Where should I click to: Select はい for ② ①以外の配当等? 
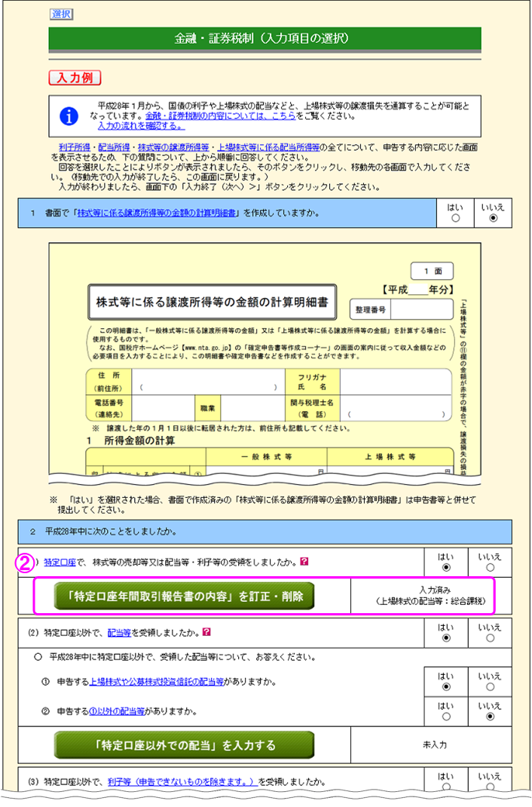coord(445,716)
